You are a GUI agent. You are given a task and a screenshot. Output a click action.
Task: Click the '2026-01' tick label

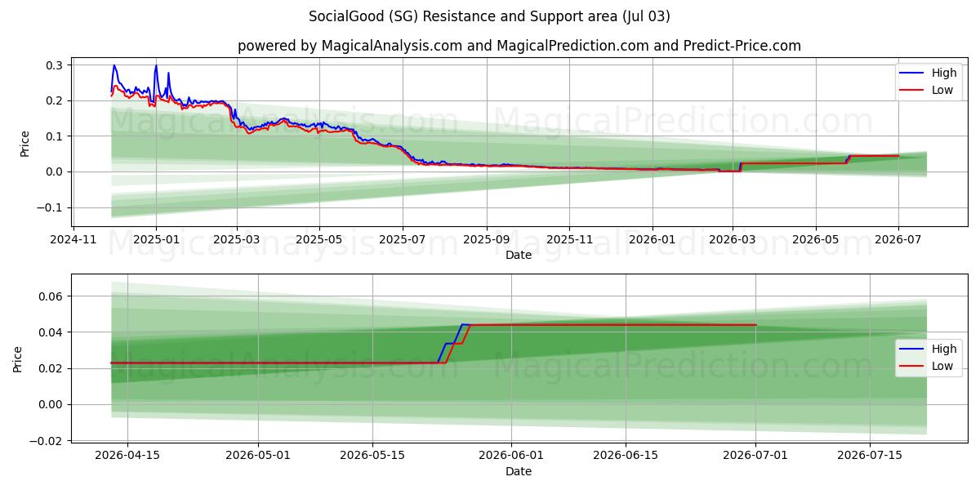coord(652,239)
